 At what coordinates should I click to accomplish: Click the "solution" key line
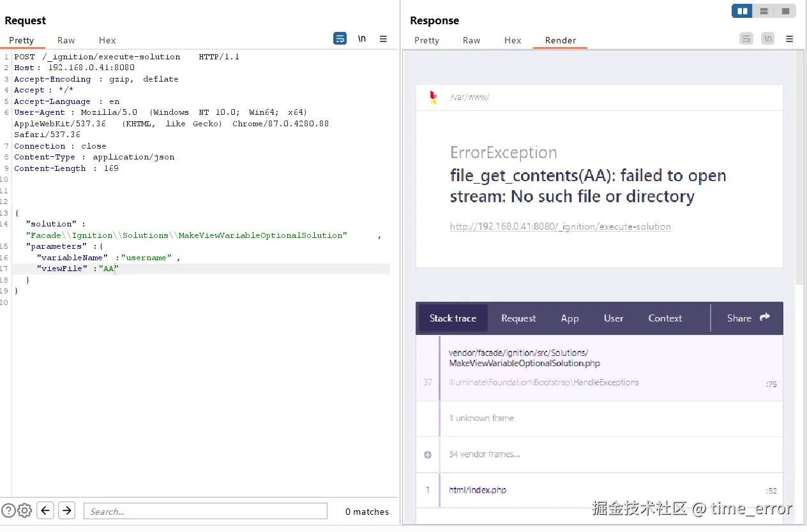56,224
